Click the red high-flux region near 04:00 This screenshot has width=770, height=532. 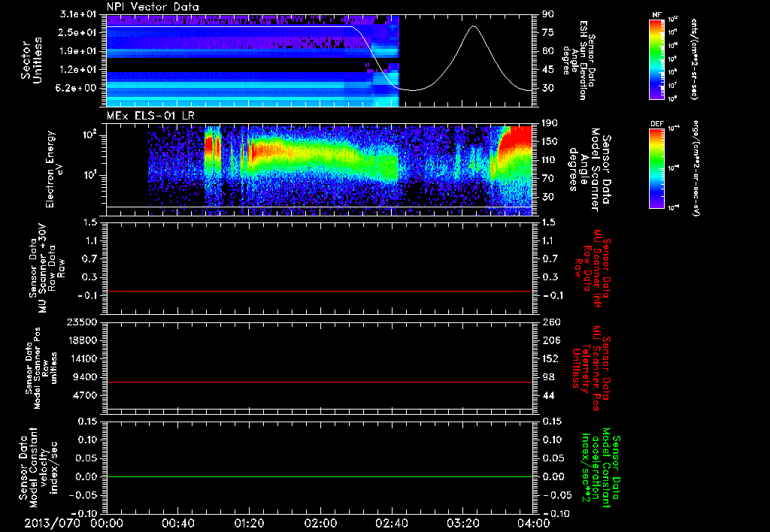(517, 140)
